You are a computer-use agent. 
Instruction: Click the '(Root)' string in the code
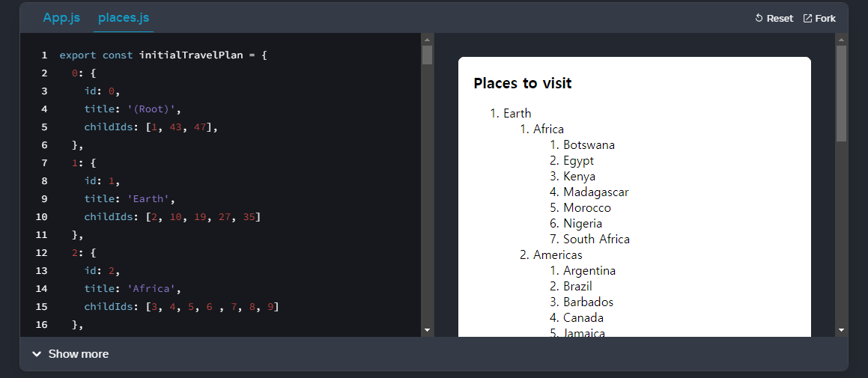[151, 109]
